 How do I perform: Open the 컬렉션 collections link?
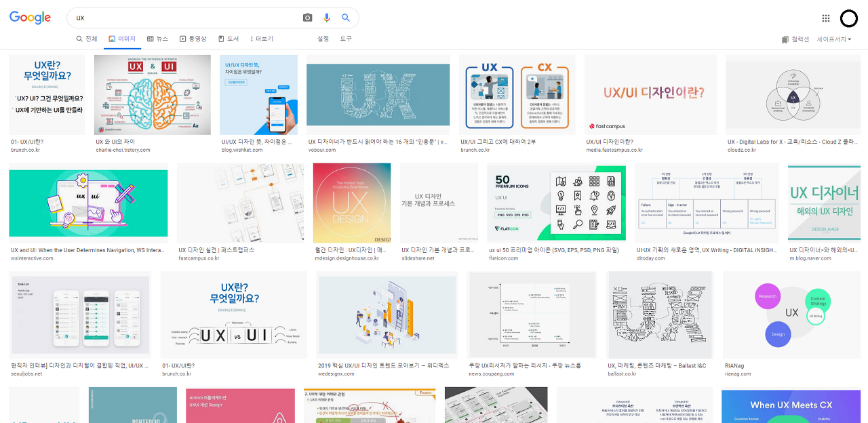(795, 39)
